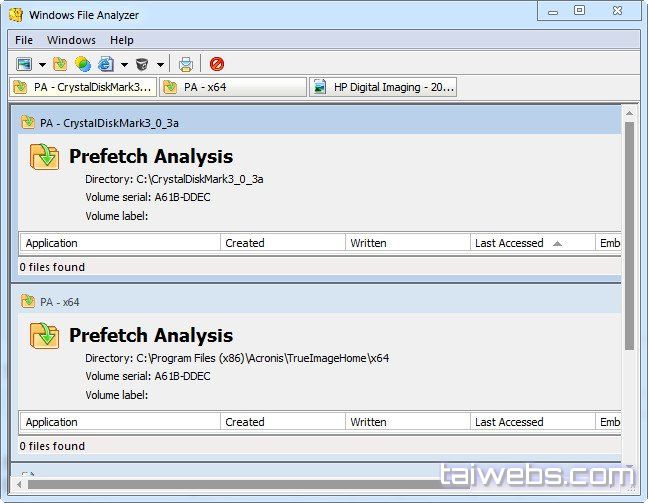
Task: Expand the thumbnail analyzer dropdown arrow
Action: [x=42, y=65]
